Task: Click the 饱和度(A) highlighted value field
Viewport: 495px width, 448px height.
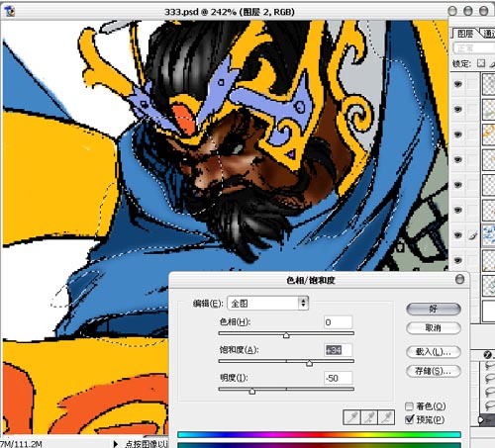Action: [x=338, y=350]
